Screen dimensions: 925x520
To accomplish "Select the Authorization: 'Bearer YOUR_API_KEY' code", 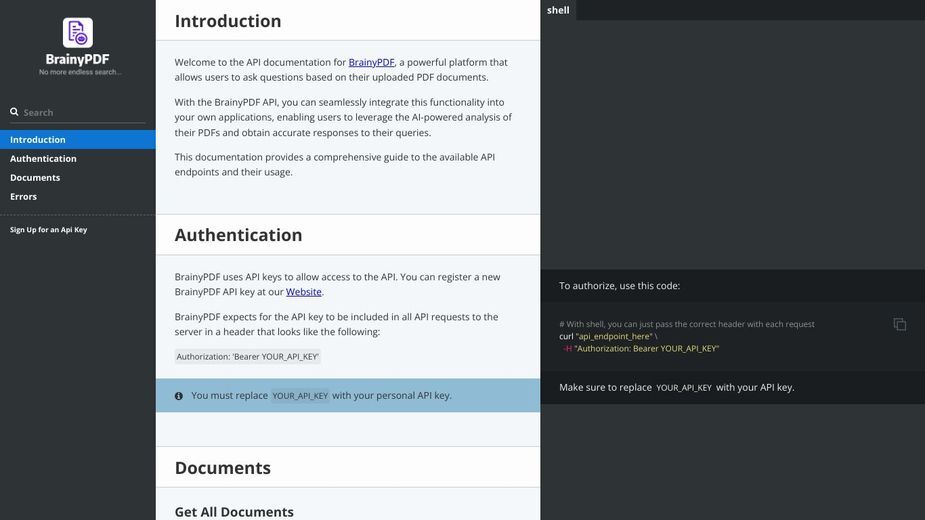I will click(248, 357).
